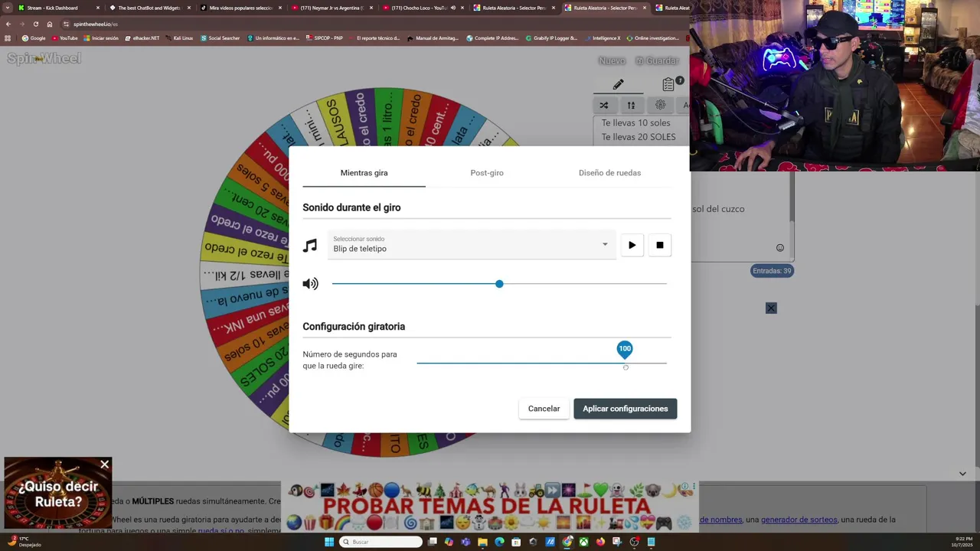This screenshot has height=551, width=980.
Task: Click the settings gear icon in entries panel
Action: 660,105
